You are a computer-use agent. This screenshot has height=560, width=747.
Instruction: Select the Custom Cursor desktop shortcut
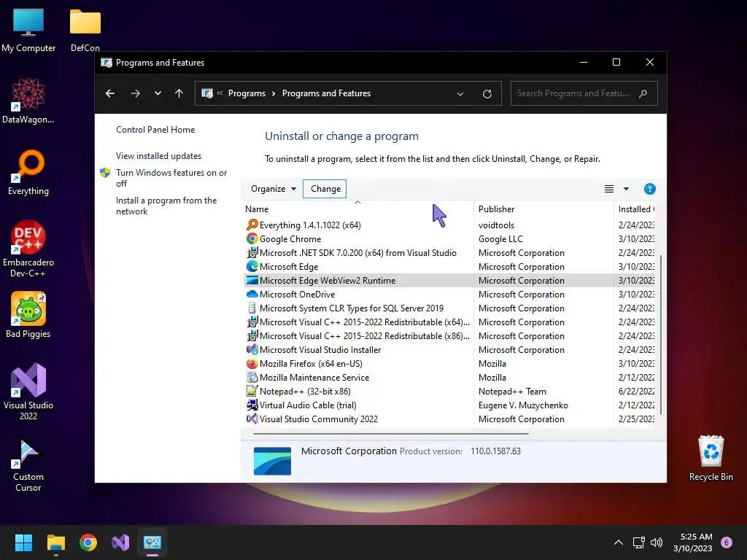tap(28, 464)
